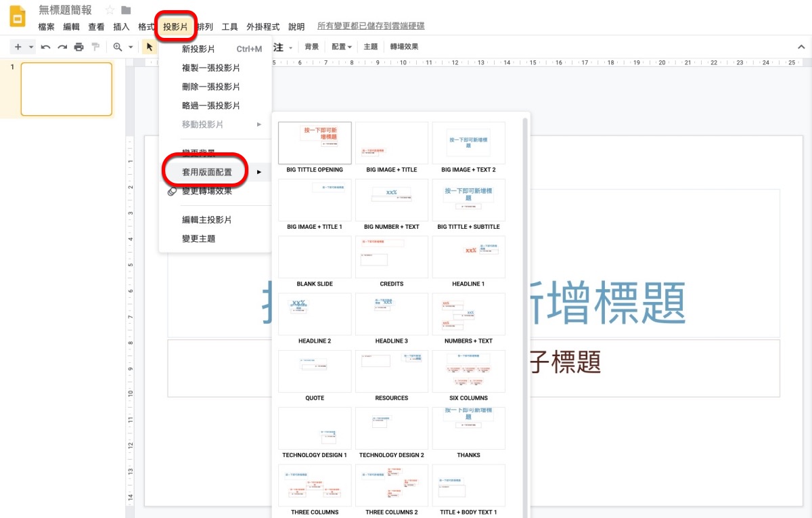Open the 編輯 menu
Image resolution: width=812 pixels, height=518 pixels.
tap(71, 27)
